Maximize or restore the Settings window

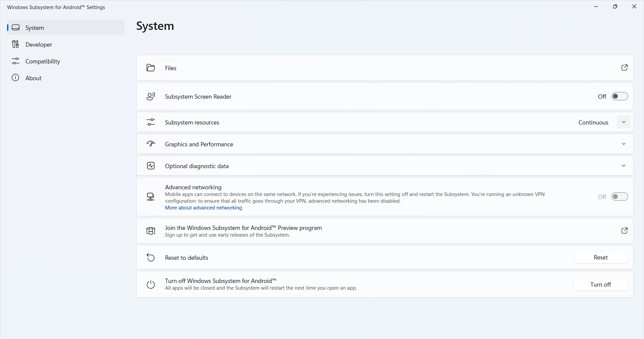[x=615, y=7]
